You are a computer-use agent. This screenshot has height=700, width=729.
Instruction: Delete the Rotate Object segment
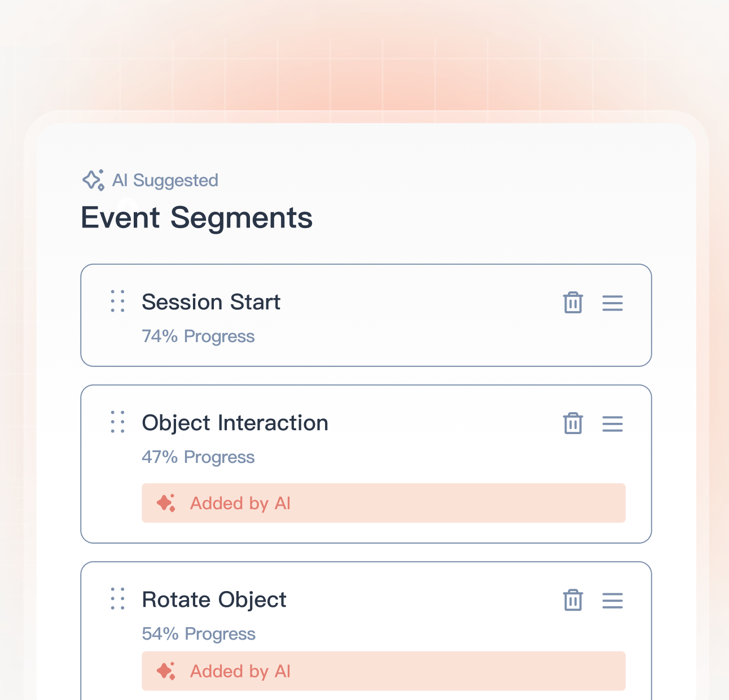[x=573, y=600]
